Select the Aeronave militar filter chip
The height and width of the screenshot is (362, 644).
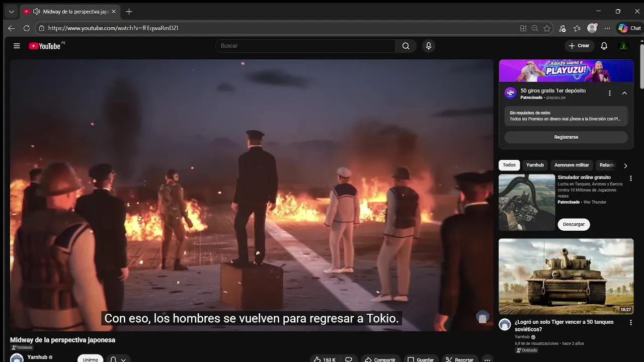coord(572,165)
